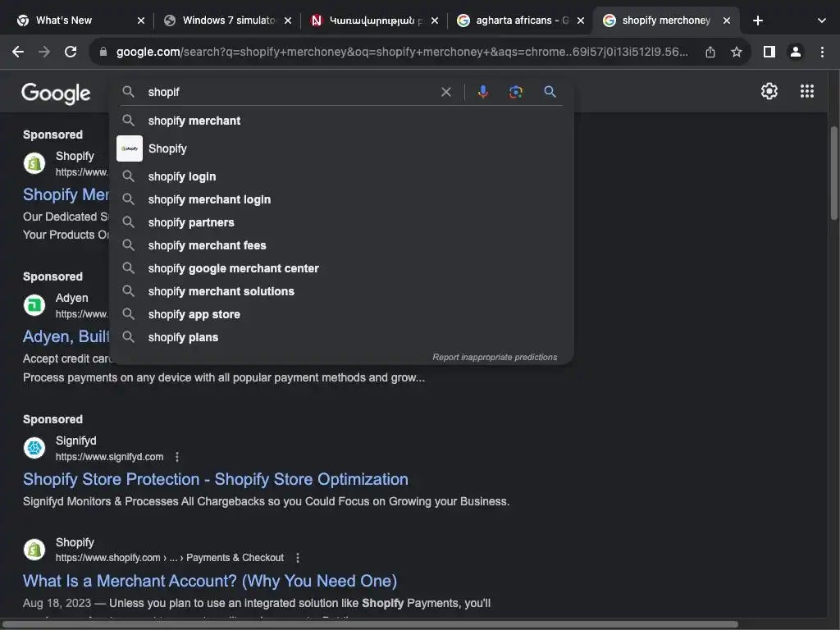Share this page from address bar
840x630 pixels.
tap(710, 52)
